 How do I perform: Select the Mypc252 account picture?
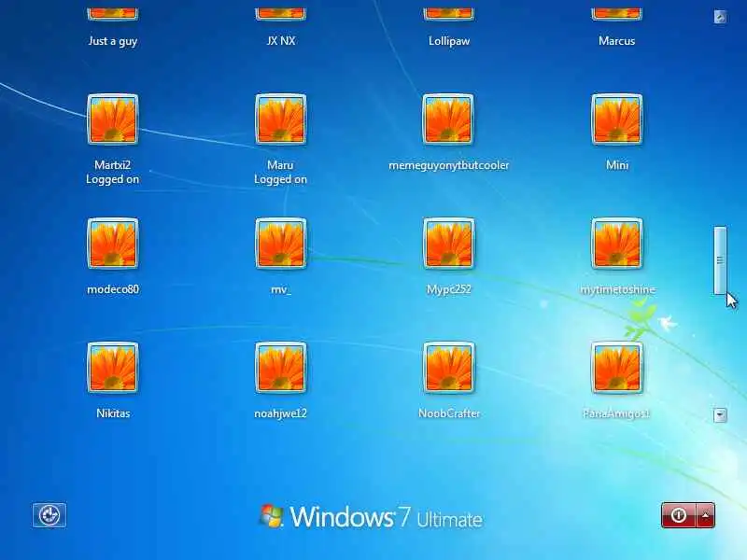448,244
